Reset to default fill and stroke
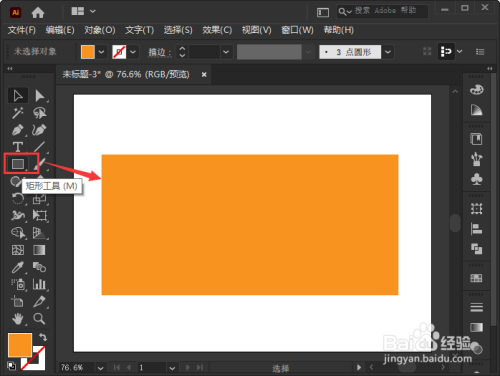 pos(11,366)
